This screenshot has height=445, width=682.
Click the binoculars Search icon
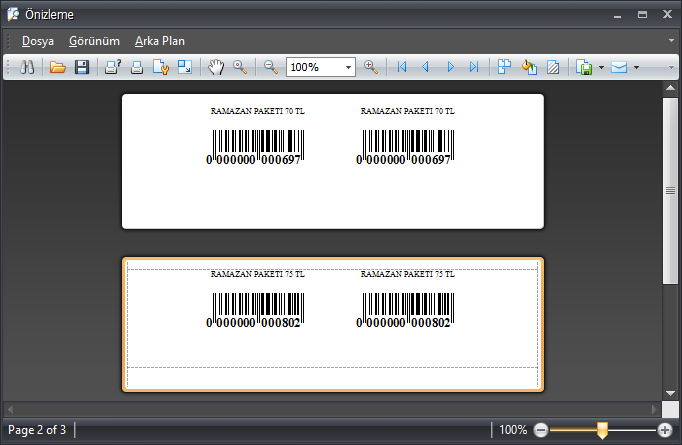27,67
